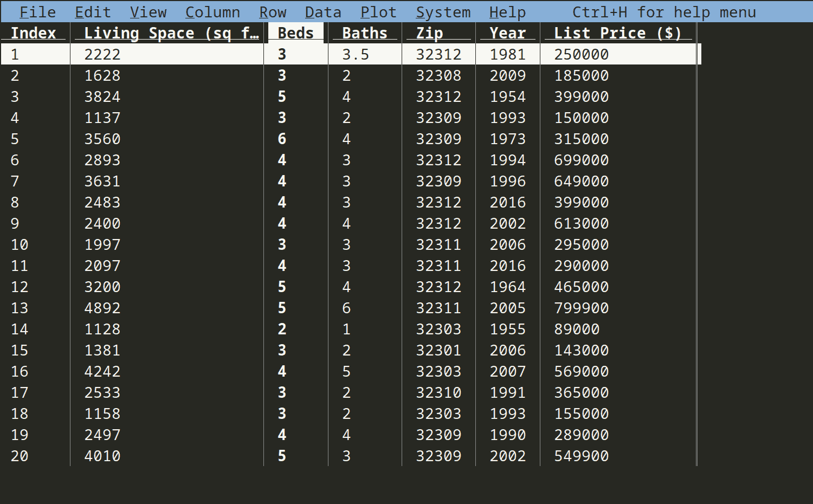Select the List Price ($) column header
This screenshot has height=504, width=813.
coord(618,33)
